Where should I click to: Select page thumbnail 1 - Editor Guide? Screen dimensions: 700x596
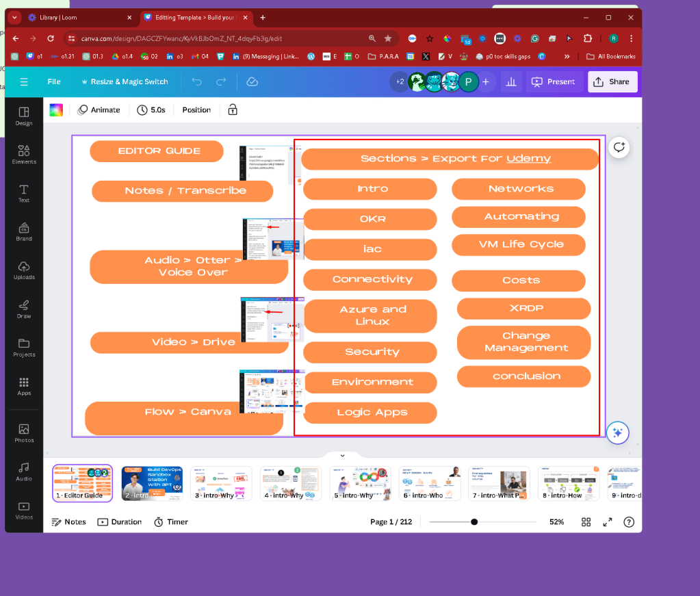point(83,483)
